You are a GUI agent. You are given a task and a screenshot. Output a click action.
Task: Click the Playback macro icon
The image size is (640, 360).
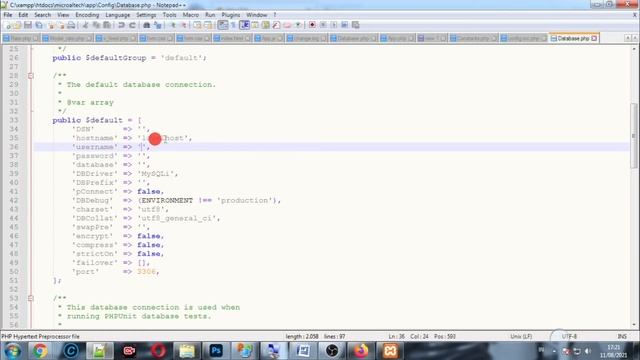coord(333,25)
